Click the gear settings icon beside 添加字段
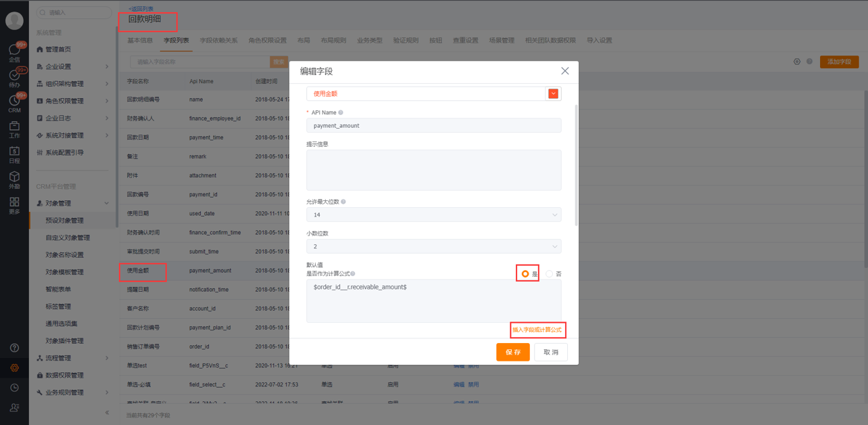The width and height of the screenshot is (868, 425). [x=797, y=62]
